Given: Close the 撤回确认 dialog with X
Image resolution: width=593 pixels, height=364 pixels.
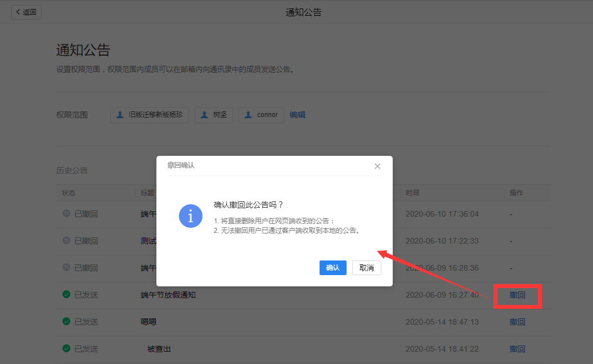Looking at the screenshot, I should click(378, 166).
